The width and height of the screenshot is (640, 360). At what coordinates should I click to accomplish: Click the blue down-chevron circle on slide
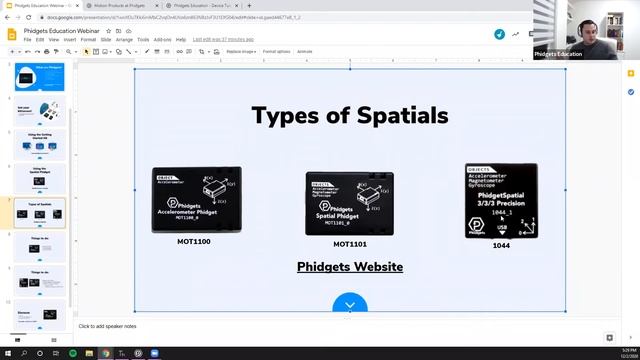(350, 302)
